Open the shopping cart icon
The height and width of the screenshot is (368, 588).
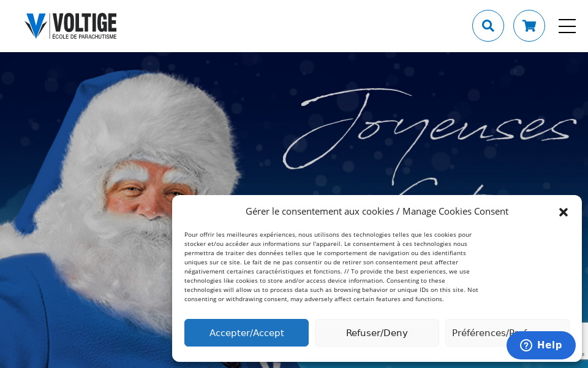529,26
